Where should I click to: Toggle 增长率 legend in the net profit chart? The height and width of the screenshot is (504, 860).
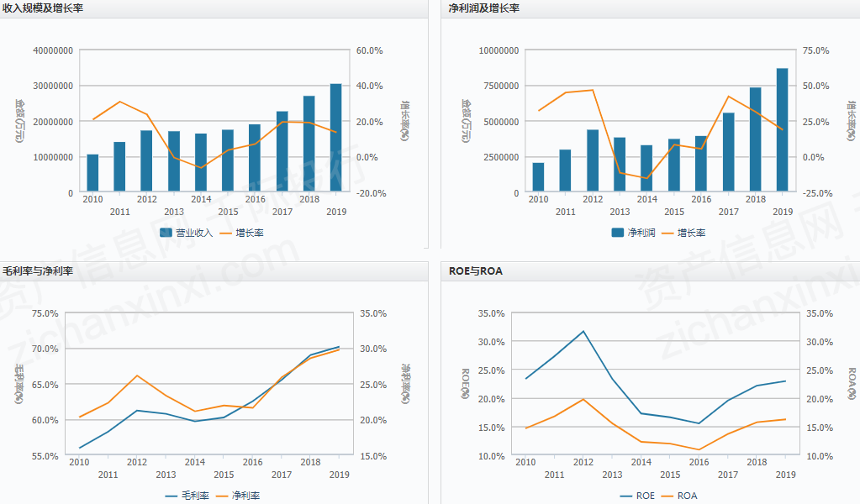[691, 233]
